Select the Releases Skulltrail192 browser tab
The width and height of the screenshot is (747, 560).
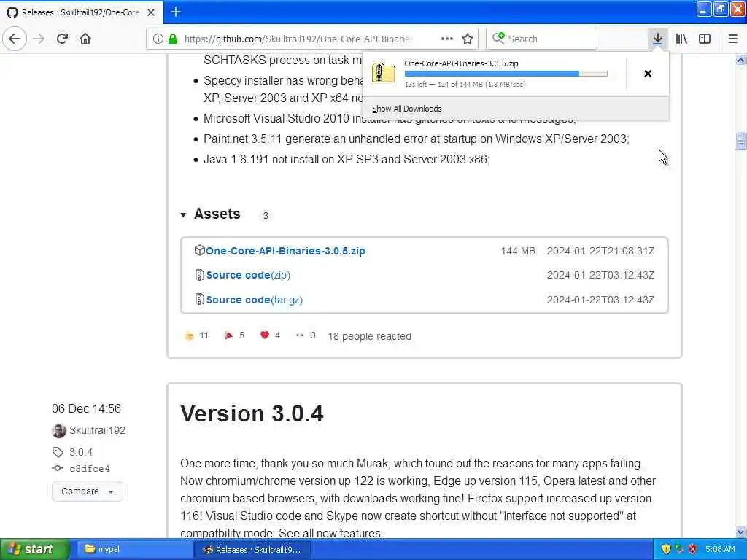(x=82, y=12)
